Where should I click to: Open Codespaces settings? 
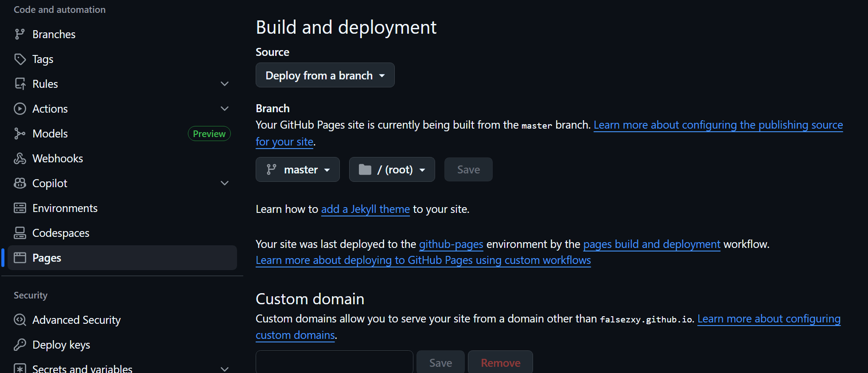click(122, 233)
